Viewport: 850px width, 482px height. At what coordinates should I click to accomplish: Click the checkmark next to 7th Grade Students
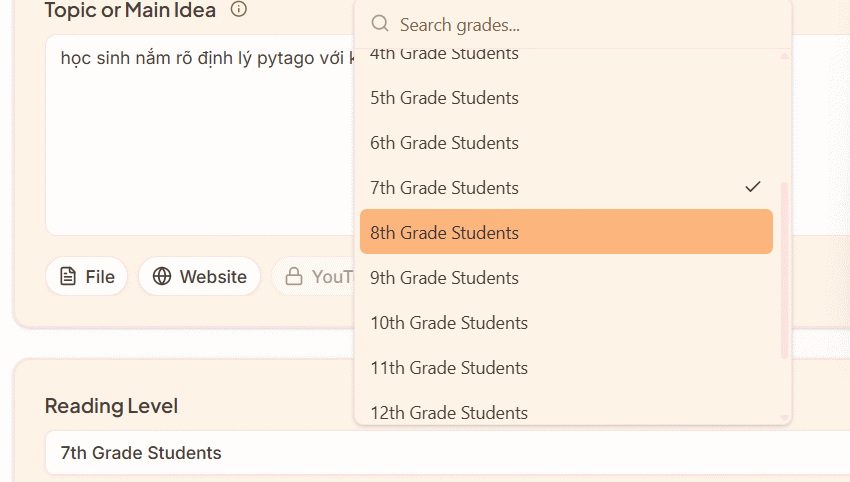click(x=753, y=187)
